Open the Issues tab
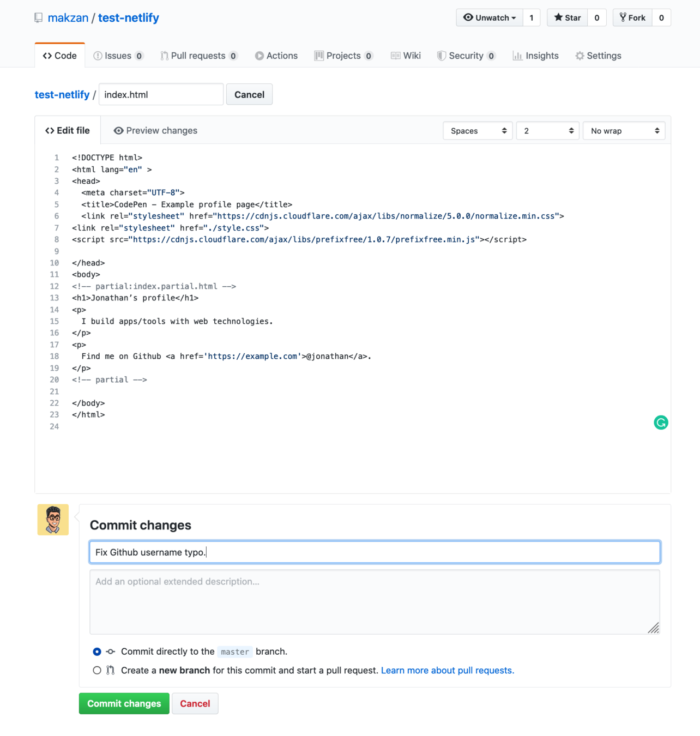Image resolution: width=700 pixels, height=736 pixels. [x=118, y=56]
